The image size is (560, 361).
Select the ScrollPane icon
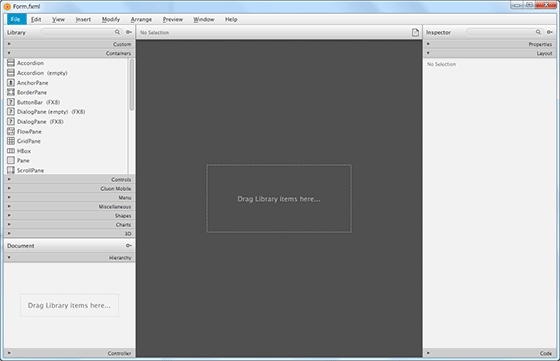[11, 170]
